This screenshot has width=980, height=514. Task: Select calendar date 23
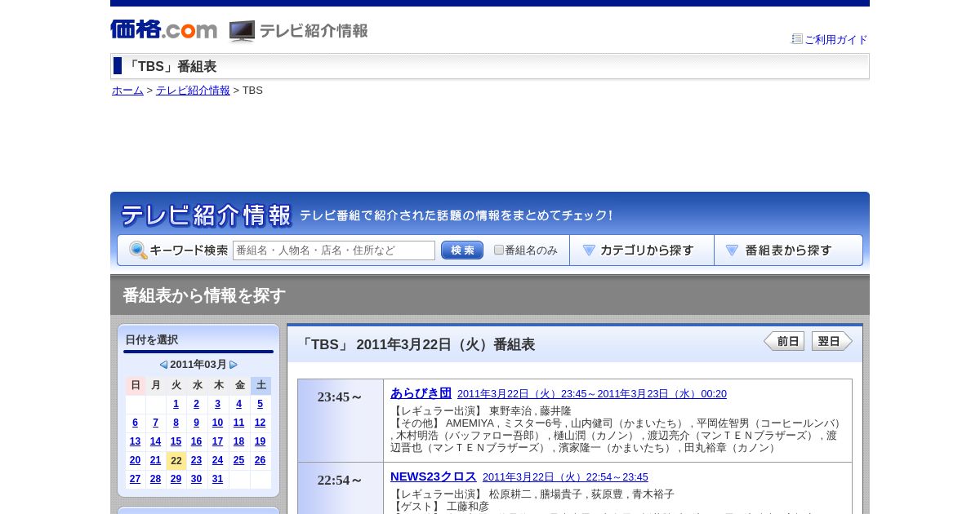pyautogui.click(x=196, y=460)
